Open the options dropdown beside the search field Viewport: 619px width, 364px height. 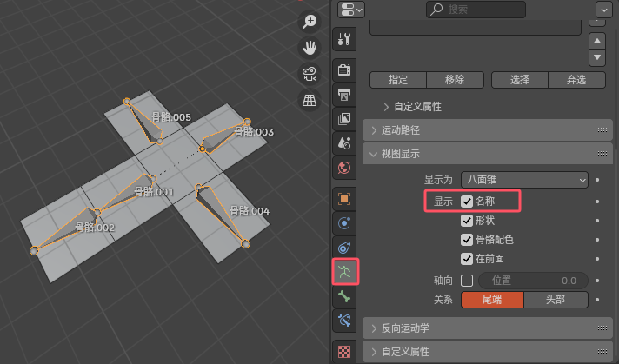tap(604, 10)
